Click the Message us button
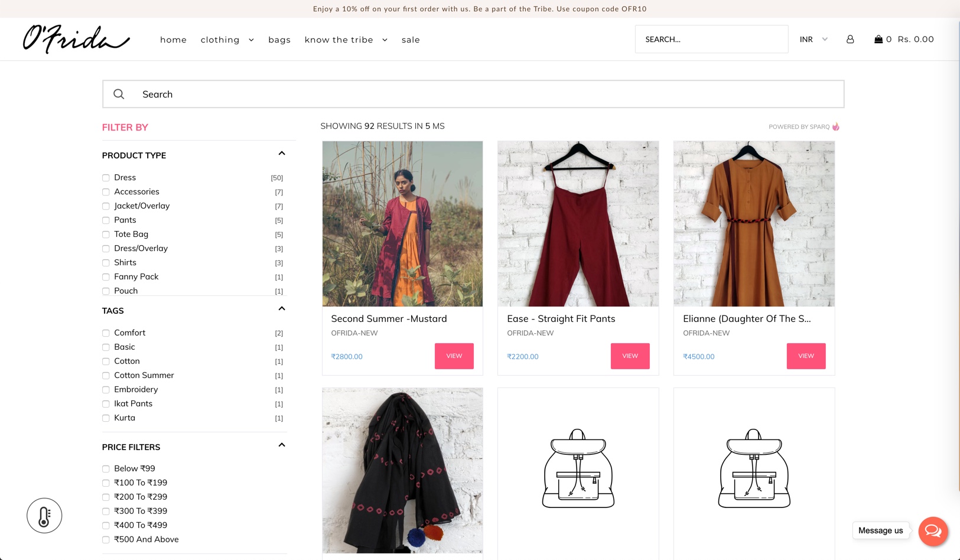Viewport: 960px width, 560px height. [881, 530]
